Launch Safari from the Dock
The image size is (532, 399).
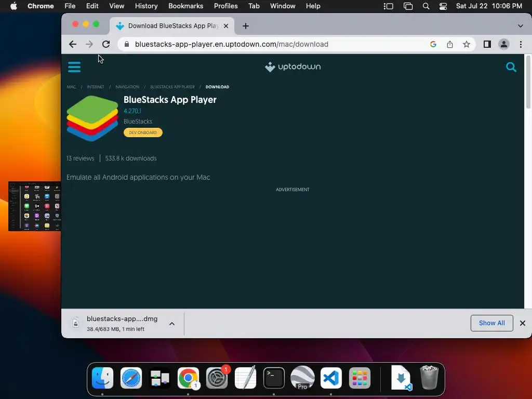pos(131,378)
